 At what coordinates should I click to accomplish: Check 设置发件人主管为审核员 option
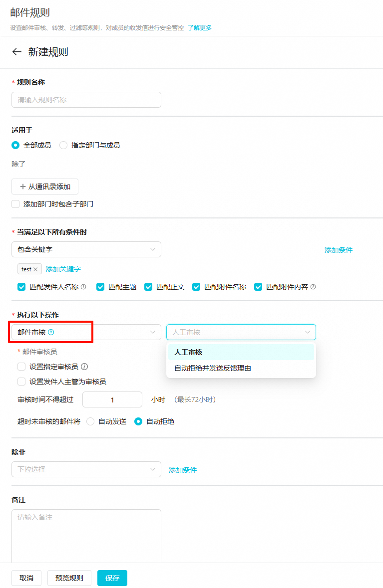(21, 382)
